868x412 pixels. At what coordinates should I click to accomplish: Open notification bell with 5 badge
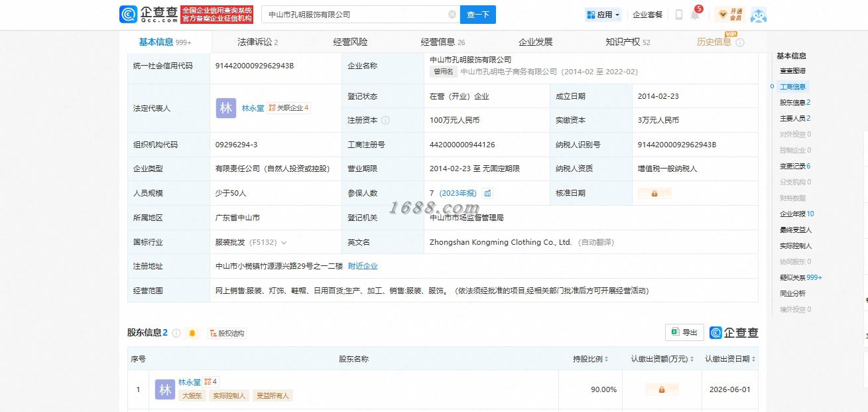tap(695, 14)
